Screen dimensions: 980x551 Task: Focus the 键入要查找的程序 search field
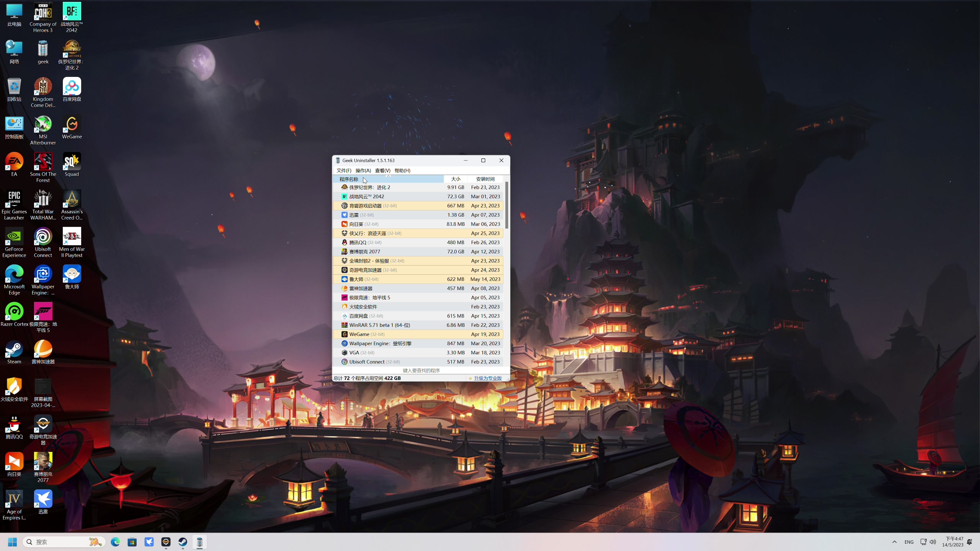tap(421, 370)
